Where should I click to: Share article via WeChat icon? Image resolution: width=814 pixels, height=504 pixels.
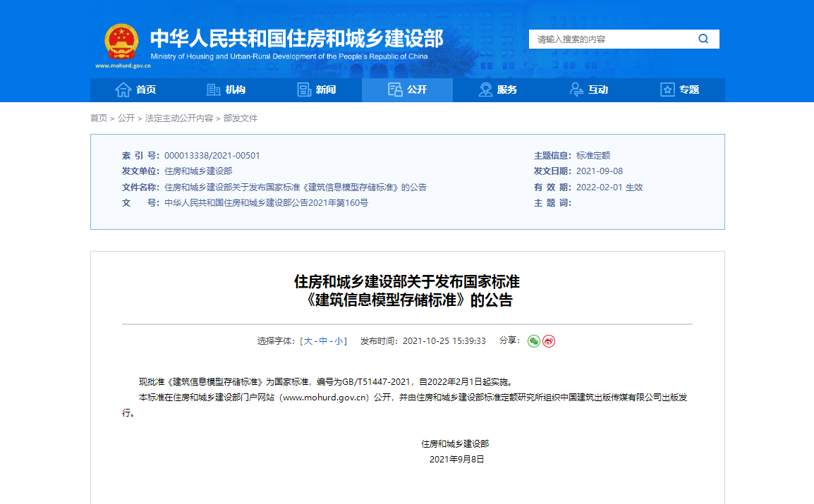(x=534, y=341)
